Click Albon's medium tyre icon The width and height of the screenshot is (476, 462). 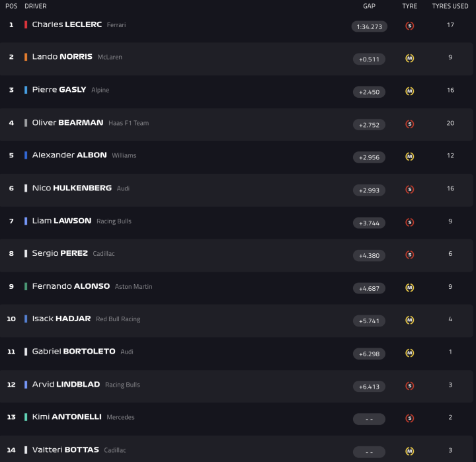tap(409, 157)
